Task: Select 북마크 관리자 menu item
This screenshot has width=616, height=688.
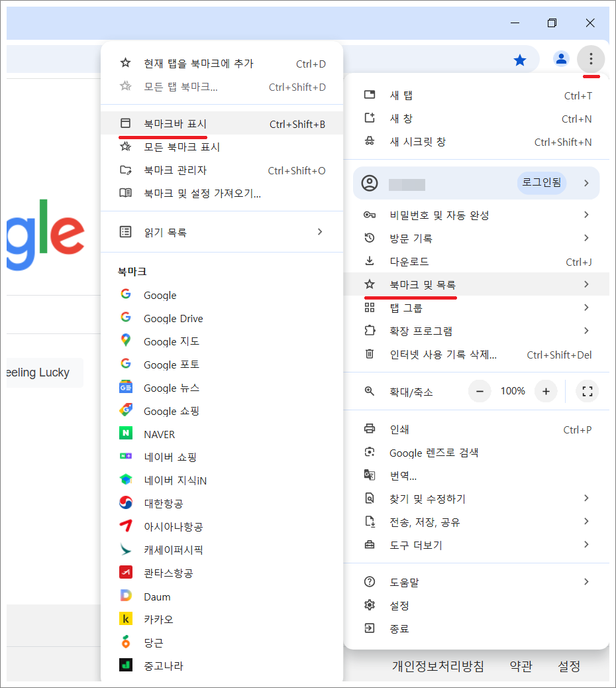Action: click(175, 171)
